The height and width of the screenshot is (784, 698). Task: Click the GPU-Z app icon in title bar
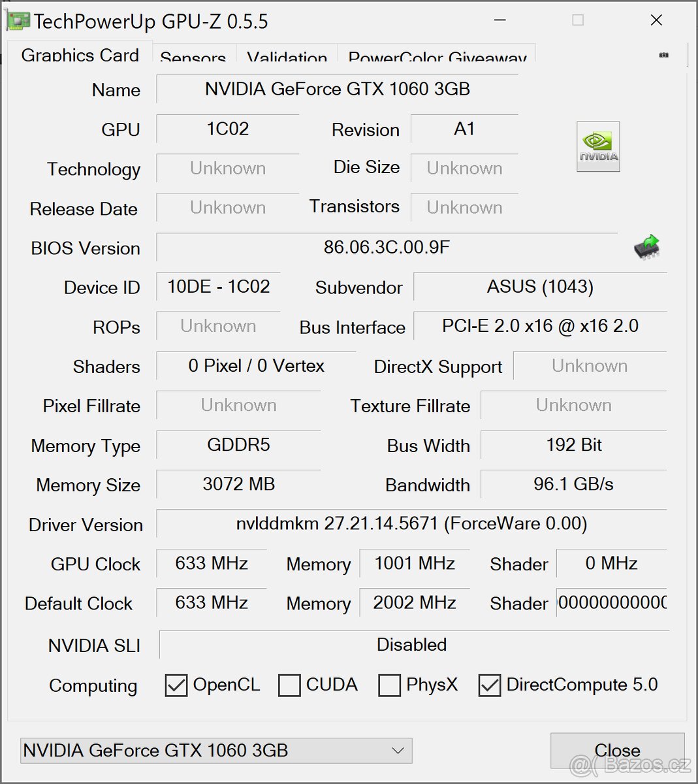tap(18, 21)
